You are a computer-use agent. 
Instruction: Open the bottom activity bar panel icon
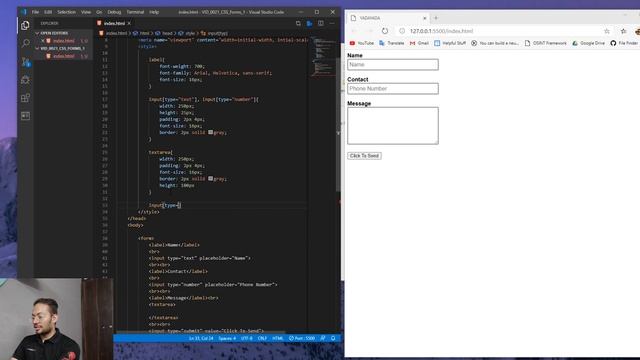click(25, 116)
